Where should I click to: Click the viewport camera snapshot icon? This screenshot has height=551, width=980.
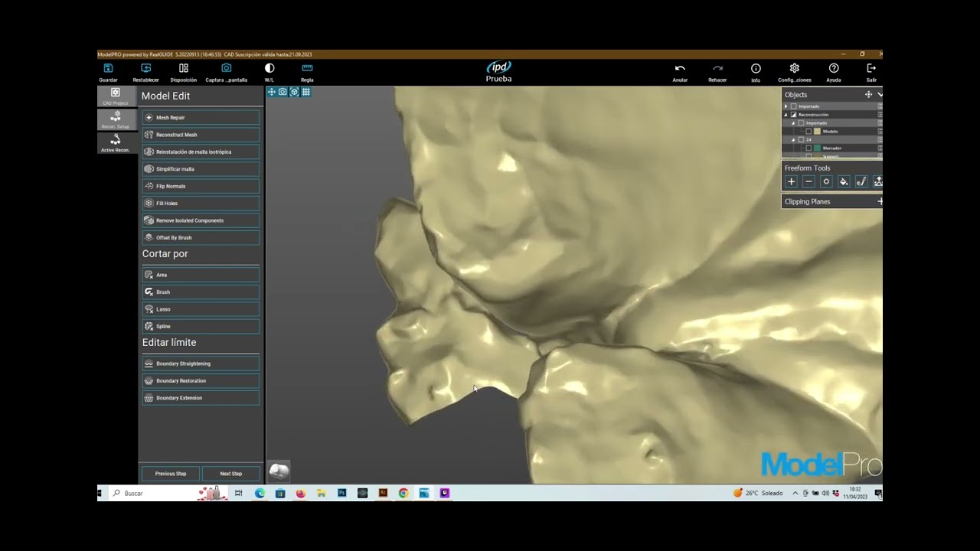(283, 92)
